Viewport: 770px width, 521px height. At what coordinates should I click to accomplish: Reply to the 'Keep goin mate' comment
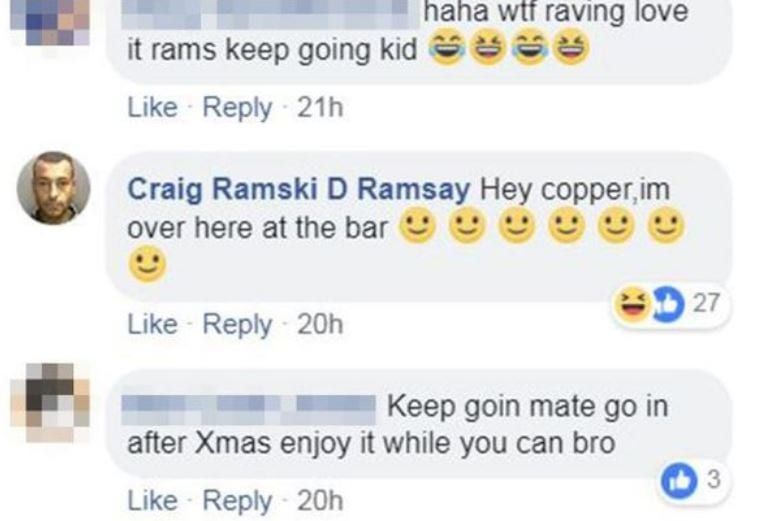tap(237, 501)
